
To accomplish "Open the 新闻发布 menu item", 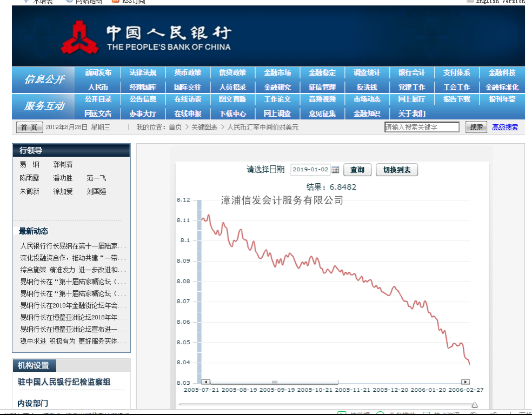I will click(98, 72).
